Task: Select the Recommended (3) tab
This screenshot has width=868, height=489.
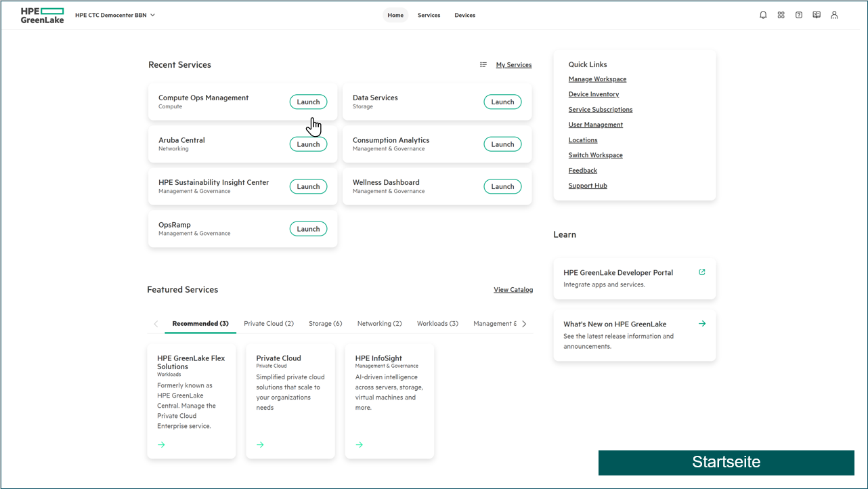Action: (x=200, y=324)
